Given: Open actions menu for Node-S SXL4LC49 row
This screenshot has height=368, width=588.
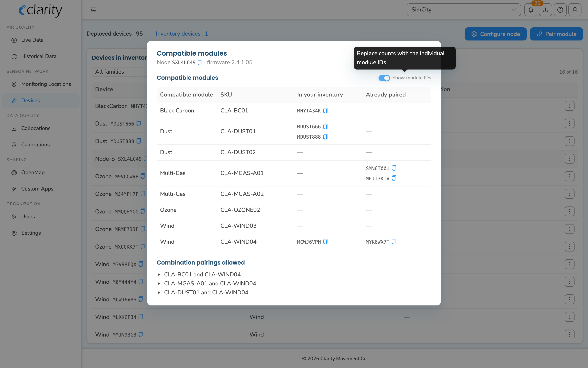Looking at the screenshot, I should (570, 159).
